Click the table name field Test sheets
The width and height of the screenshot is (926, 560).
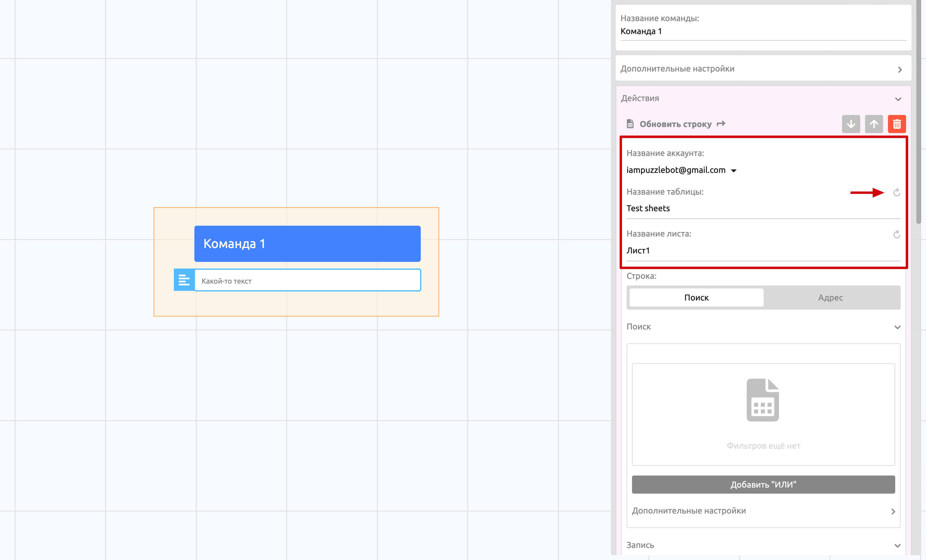[763, 208]
